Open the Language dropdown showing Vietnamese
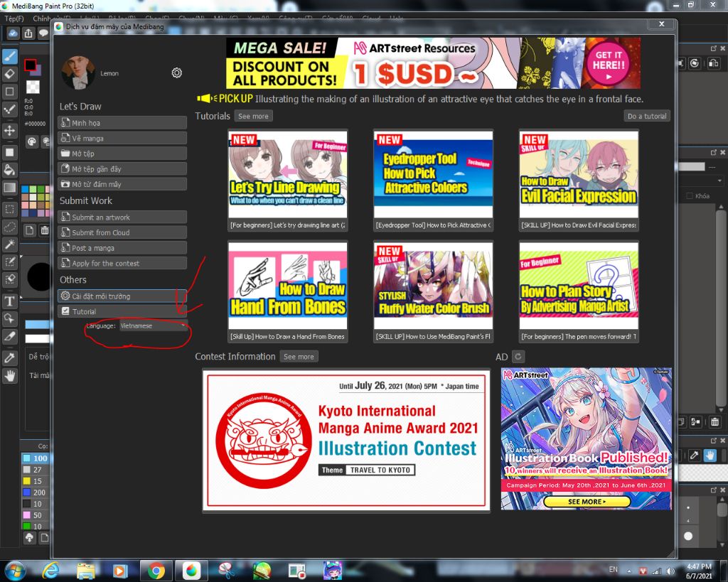The image size is (728, 582). (154, 325)
